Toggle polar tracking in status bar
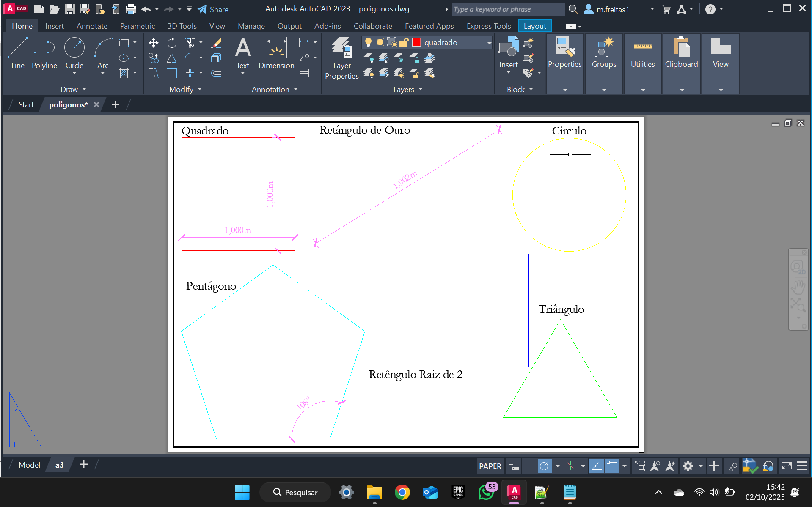Screen dimensions: 812x507 [x=545, y=466]
